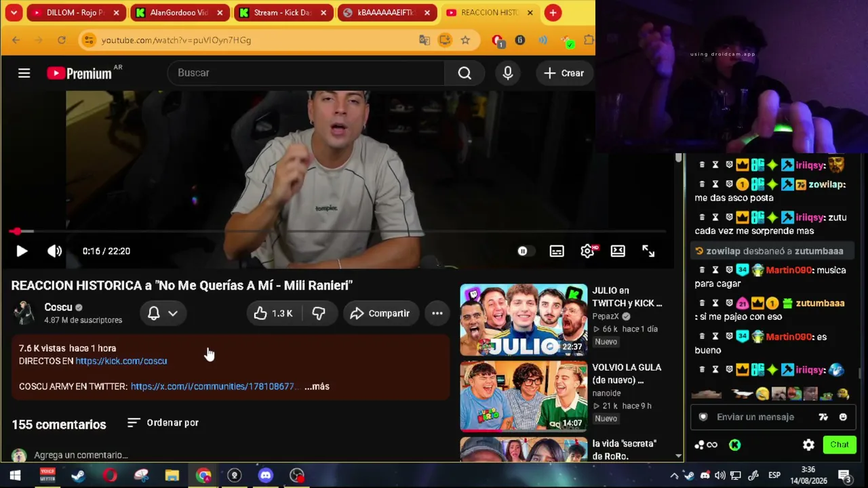Seek on the video progress bar
868x488 pixels.
click(337, 232)
